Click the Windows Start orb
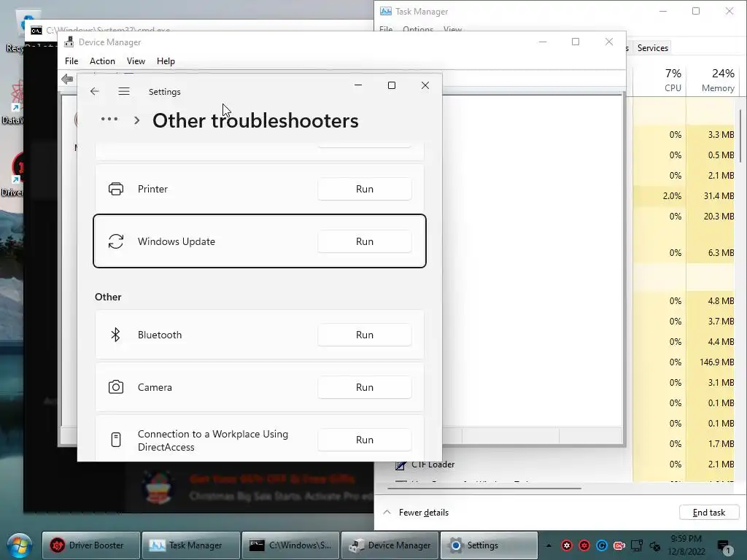Viewport: 747px width, 560px height. (x=19, y=545)
